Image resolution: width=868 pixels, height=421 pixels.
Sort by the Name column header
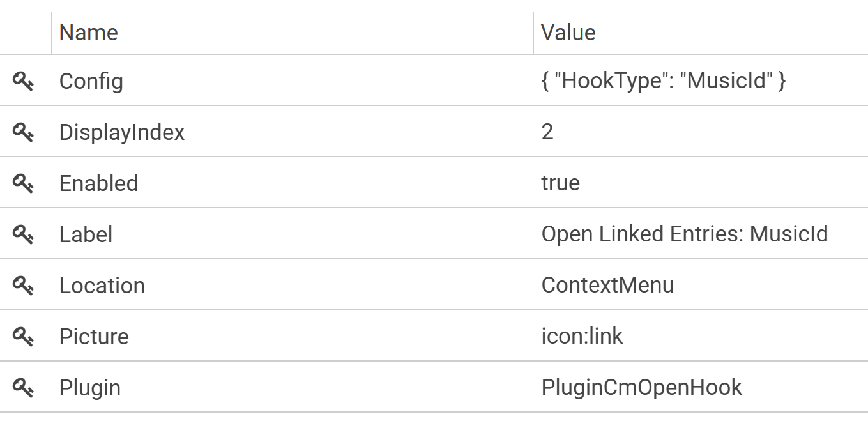(89, 33)
